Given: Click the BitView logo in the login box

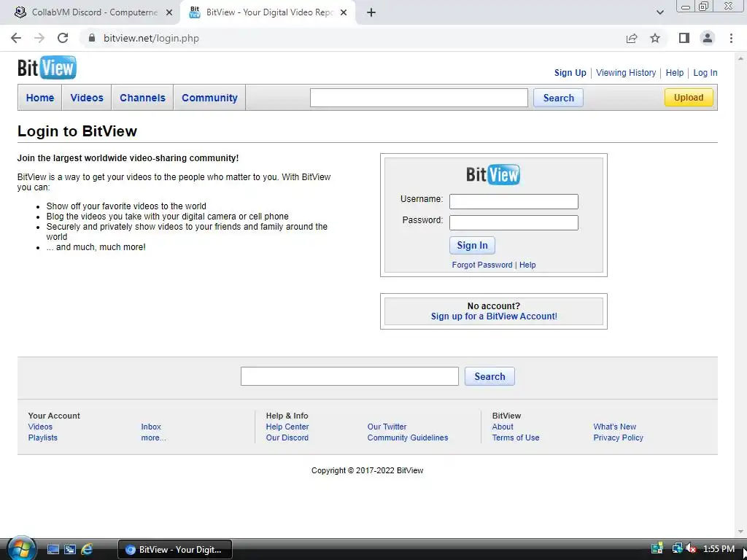Looking at the screenshot, I should point(493,174).
